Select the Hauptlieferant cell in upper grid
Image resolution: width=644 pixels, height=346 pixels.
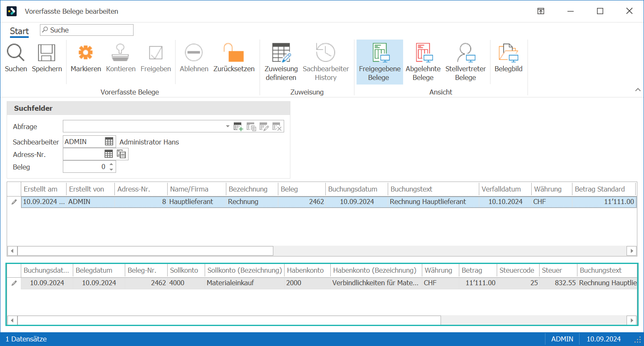pos(197,202)
